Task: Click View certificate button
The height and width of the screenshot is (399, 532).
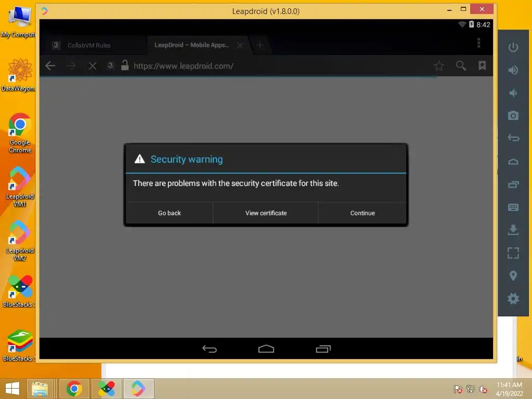Action: 265,212
